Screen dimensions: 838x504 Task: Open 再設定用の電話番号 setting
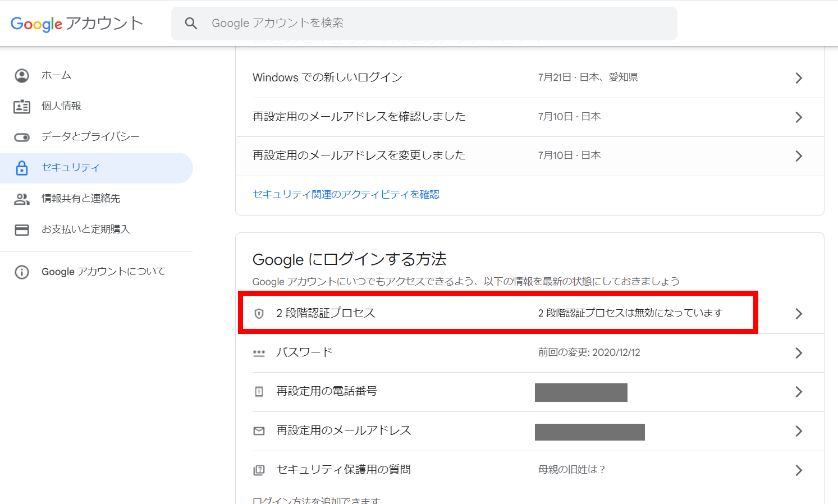[530, 392]
